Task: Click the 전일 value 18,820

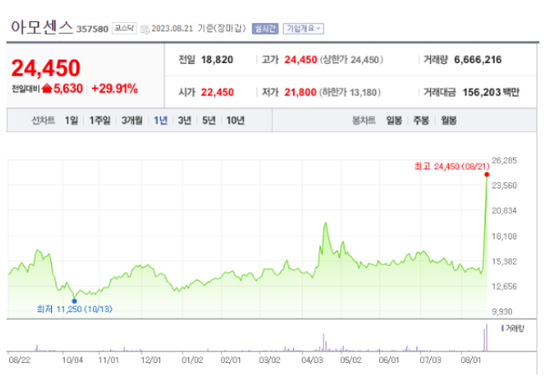Action: 217,60
